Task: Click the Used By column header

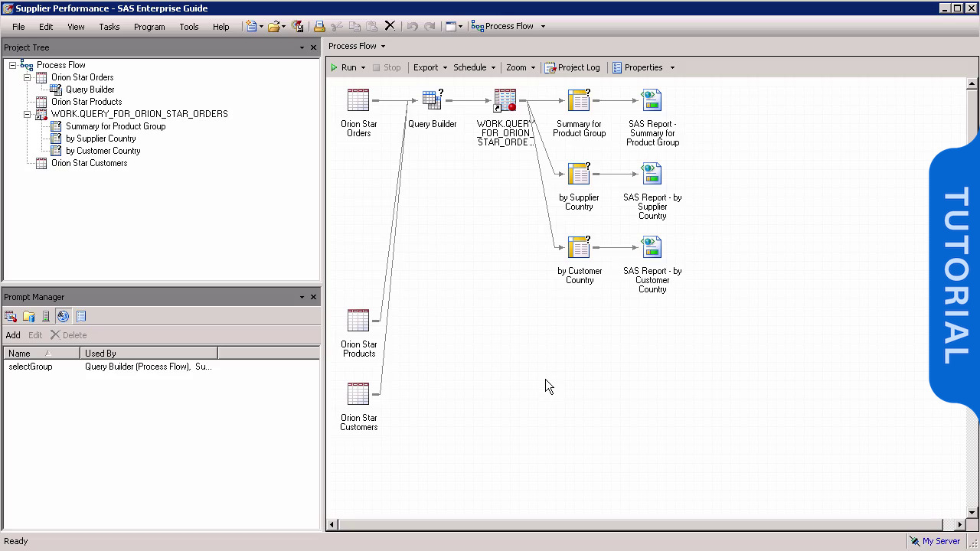Action: pyautogui.click(x=149, y=354)
